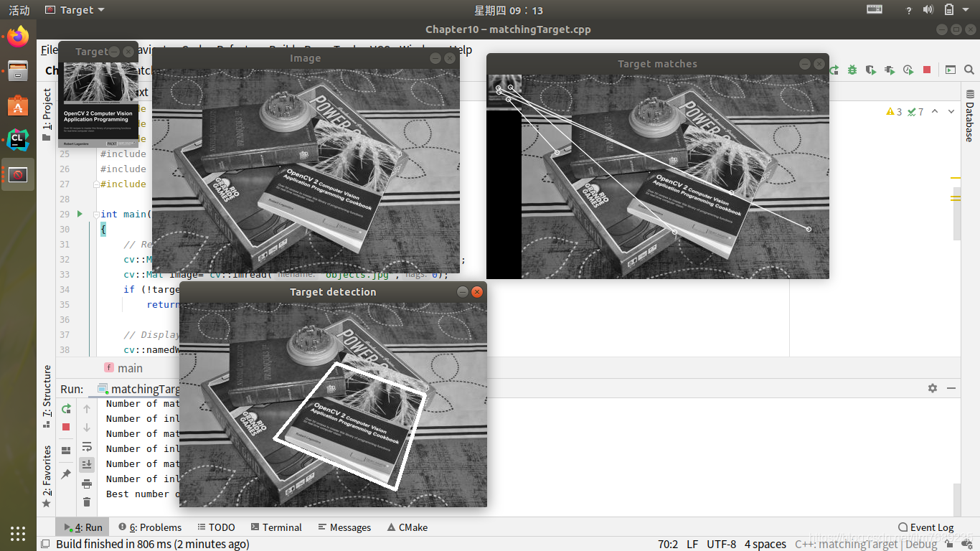This screenshot has width=980, height=551.
Task: Switch to the 4: Run tab
Action: tap(83, 527)
